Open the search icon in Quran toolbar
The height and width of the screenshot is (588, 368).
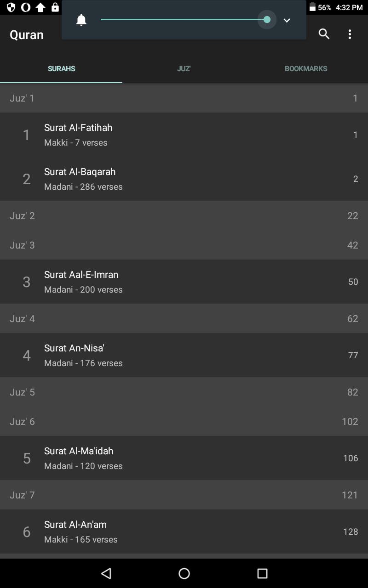pos(324,34)
